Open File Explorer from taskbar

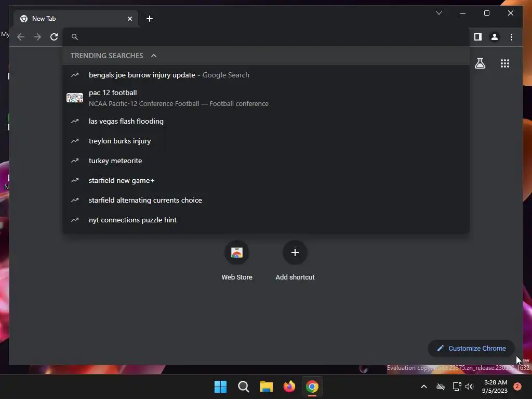click(267, 387)
